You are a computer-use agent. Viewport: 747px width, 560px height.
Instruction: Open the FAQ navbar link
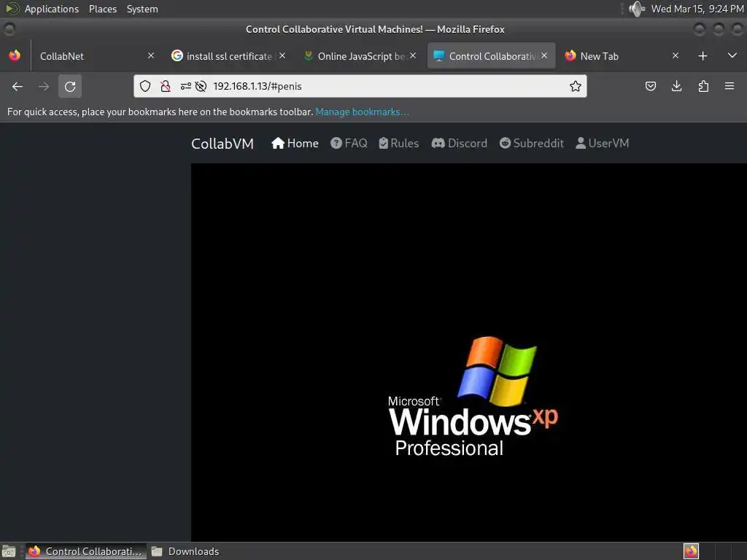pyautogui.click(x=349, y=144)
